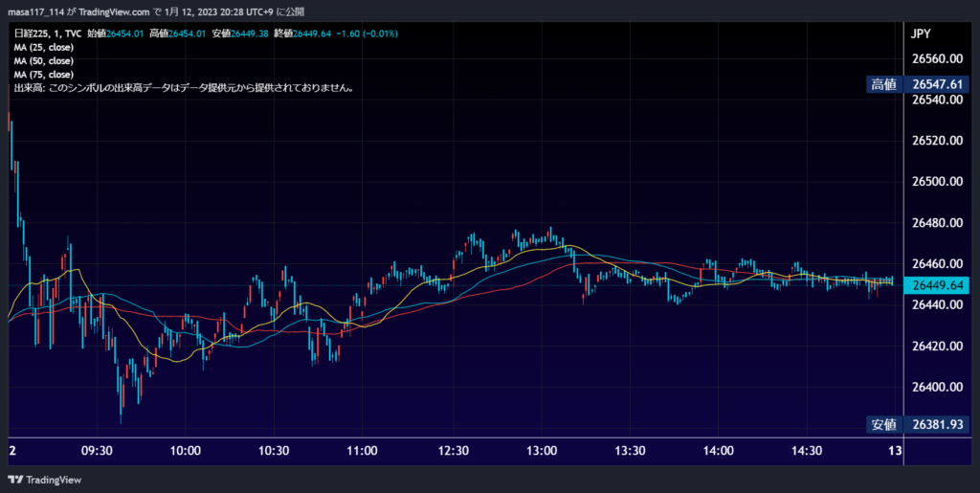Click the 10:00 time axis label

pyautogui.click(x=186, y=451)
